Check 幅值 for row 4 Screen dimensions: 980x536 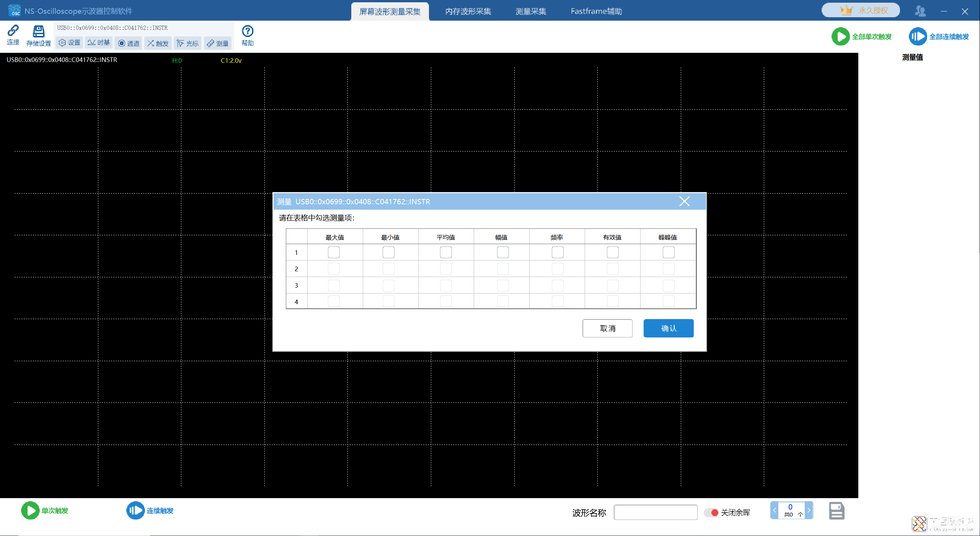coord(503,301)
